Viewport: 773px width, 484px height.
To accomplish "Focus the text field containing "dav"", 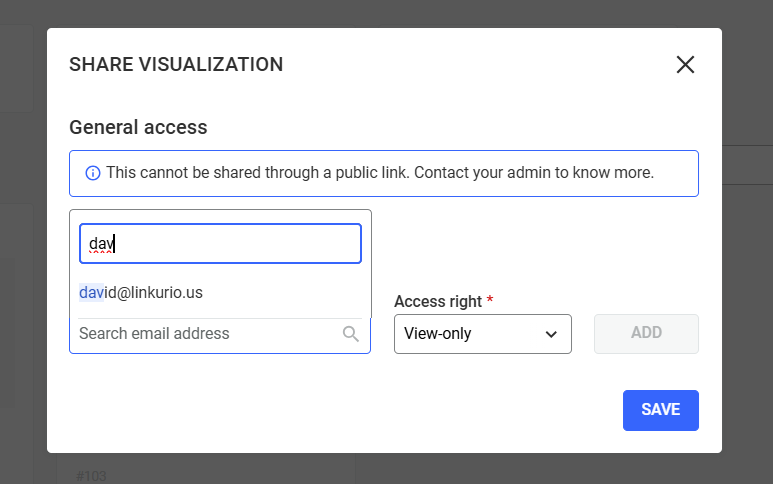I will (220, 243).
